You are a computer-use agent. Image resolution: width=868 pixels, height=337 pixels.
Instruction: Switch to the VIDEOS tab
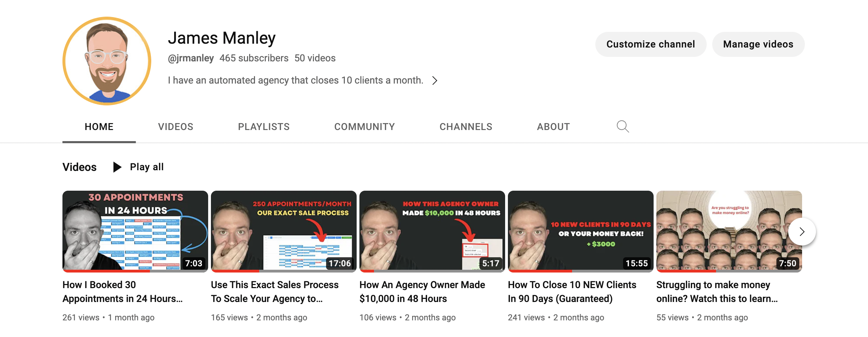[176, 127]
